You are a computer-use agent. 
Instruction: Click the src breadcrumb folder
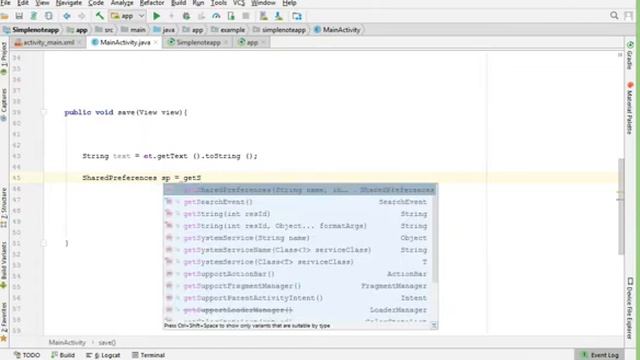(x=104, y=30)
